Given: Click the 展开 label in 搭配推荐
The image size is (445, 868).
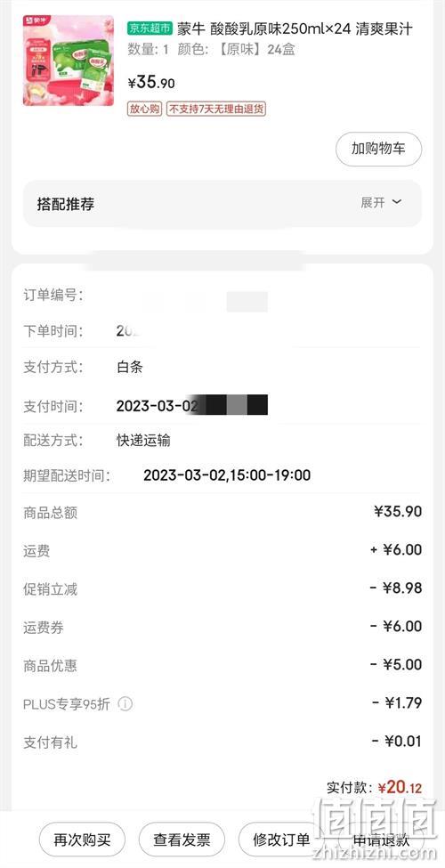Looking at the screenshot, I should 373,203.
